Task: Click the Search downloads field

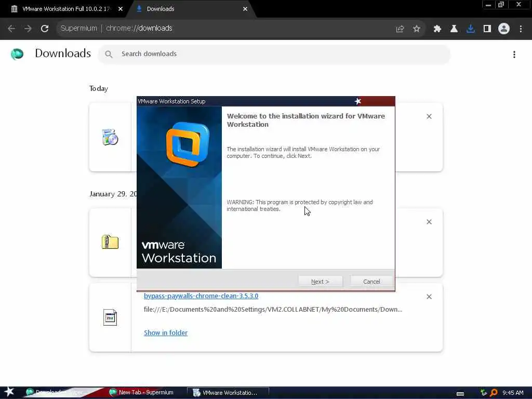Action: [x=274, y=54]
